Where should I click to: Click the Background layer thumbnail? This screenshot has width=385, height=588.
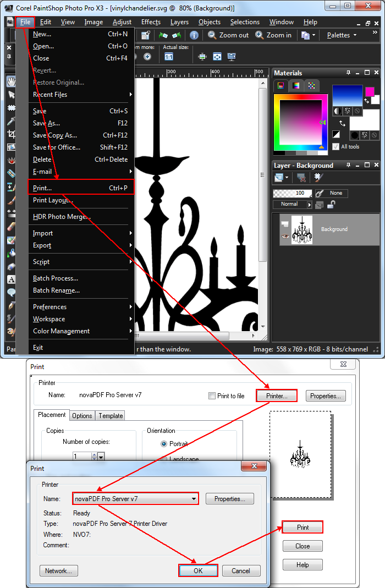pyautogui.click(x=302, y=229)
